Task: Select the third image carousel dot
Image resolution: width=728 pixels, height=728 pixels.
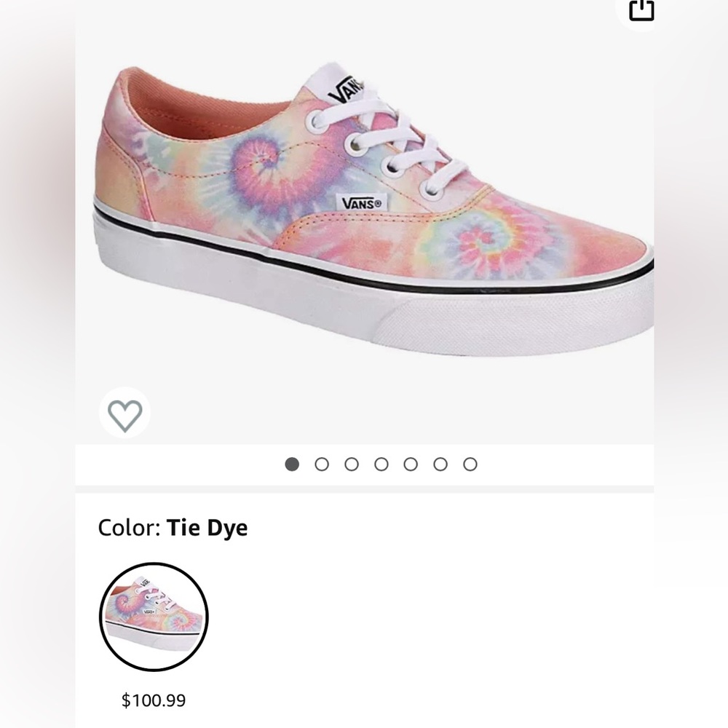Action: pyautogui.click(x=352, y=464)
